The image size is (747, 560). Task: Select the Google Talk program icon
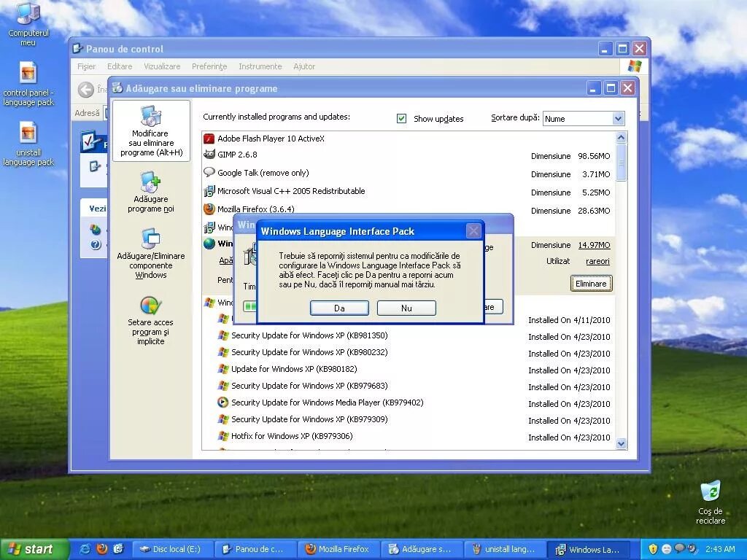click(209, 172)
